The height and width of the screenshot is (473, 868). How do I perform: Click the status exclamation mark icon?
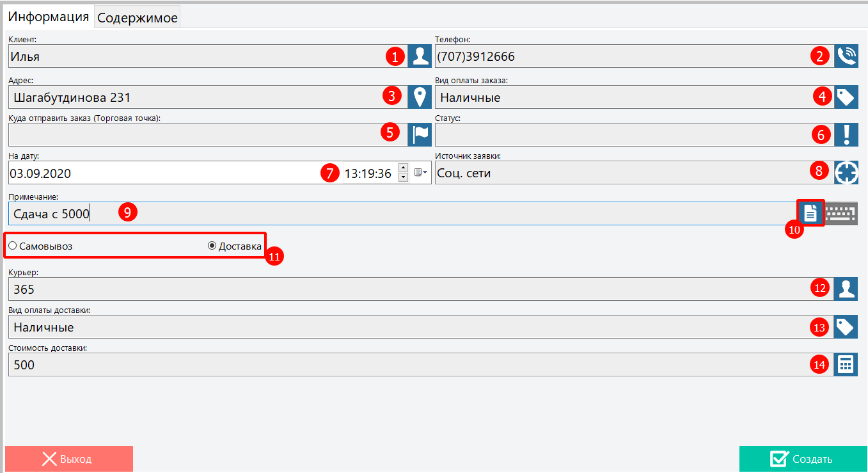point(846,134)
